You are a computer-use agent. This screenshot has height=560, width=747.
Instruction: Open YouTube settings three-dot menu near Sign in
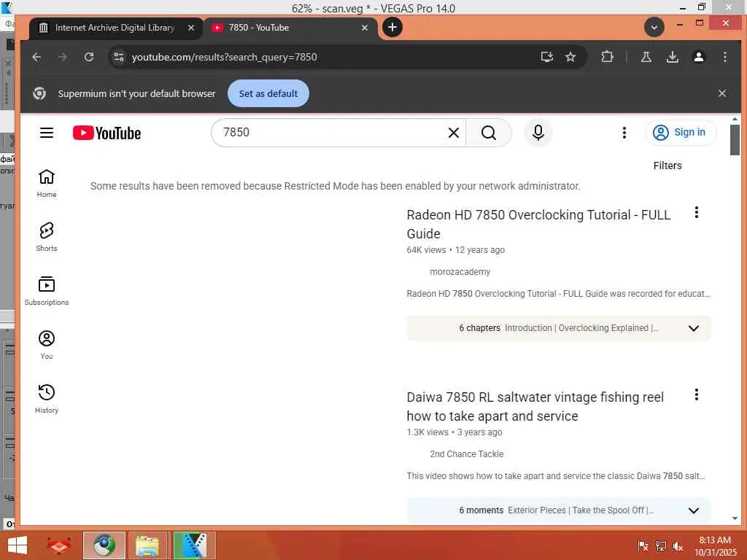click(624, 133)
